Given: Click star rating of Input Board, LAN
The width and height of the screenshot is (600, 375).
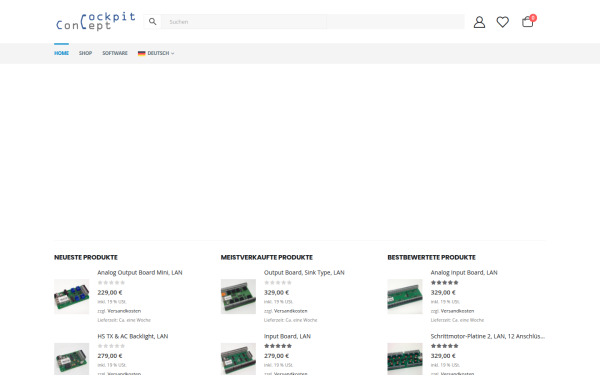Looking at the screenshot, I should tap(278, 346).
